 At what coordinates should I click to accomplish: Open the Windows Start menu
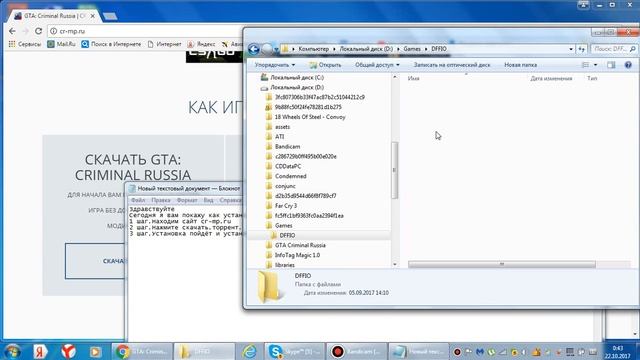click(x=13, y=351)
